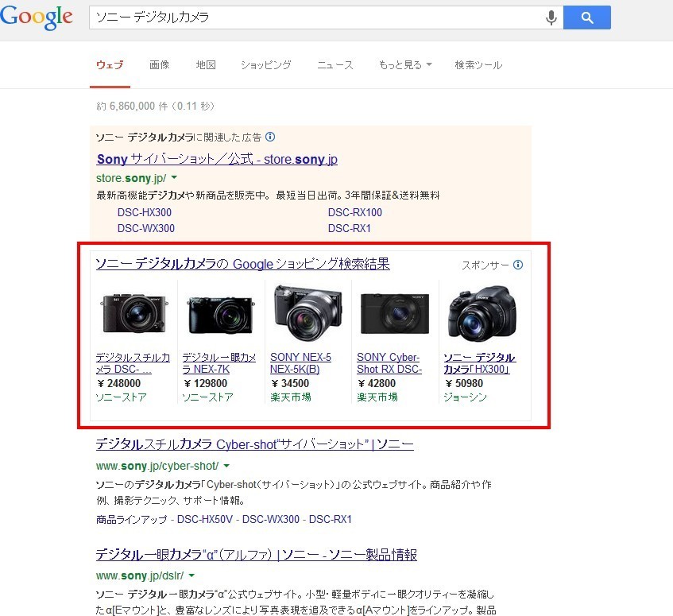Click the NEX-5 camera thumbnail

(x=308, y=314)
